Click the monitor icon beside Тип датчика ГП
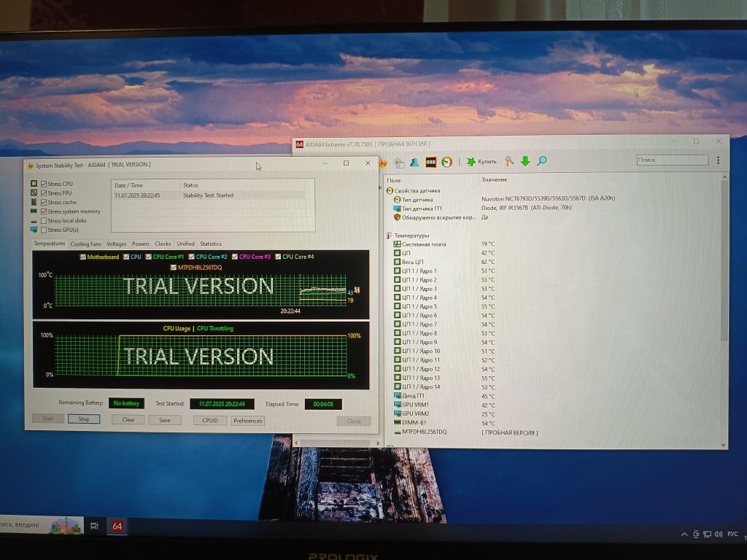The width and height of the screenshot is (747, 560). coord(397,209)
